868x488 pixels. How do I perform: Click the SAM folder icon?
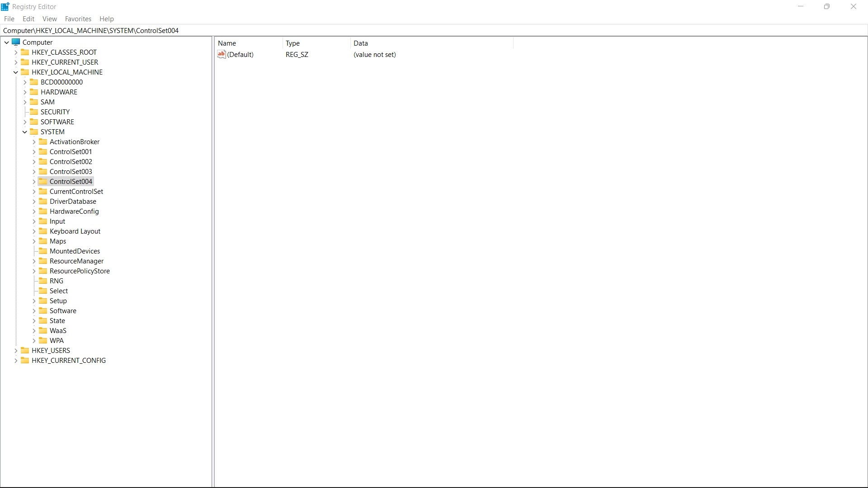coord(34,102)
